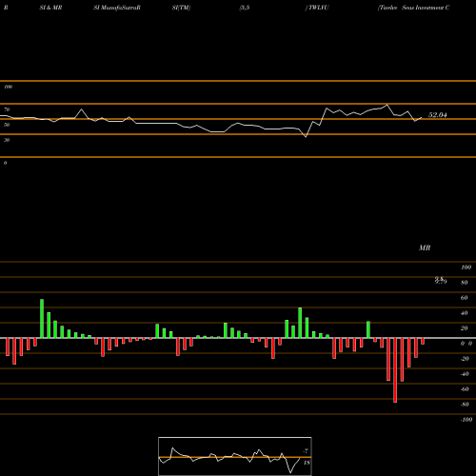Click the tallest green histogram bar
The height and width of the screenshot is (476, 476).
pos(42,319)
